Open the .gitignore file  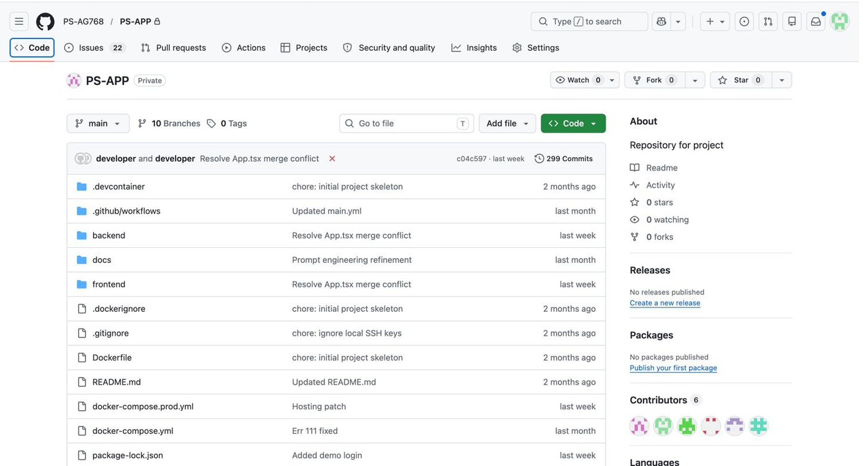point(110,333)
